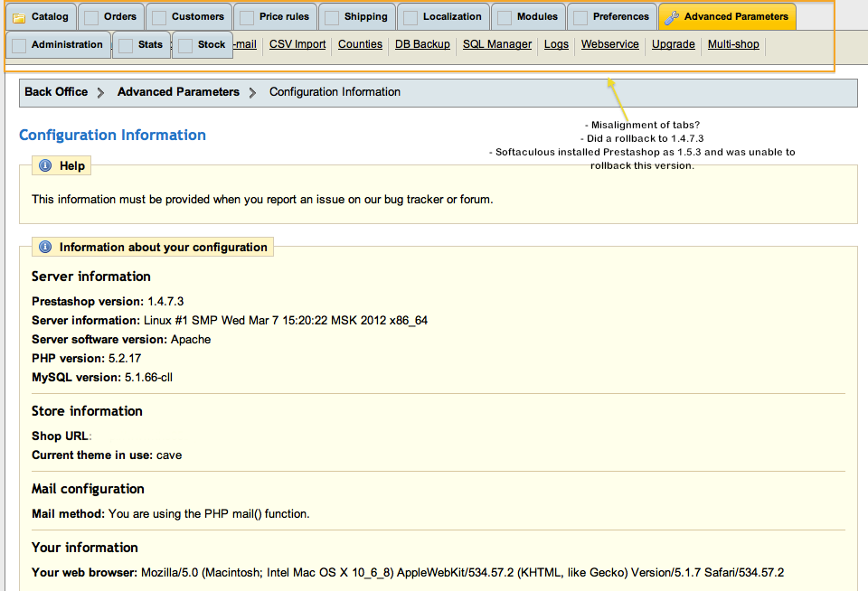
Task: Open the Stats tab
Action: tap(142, 45)
